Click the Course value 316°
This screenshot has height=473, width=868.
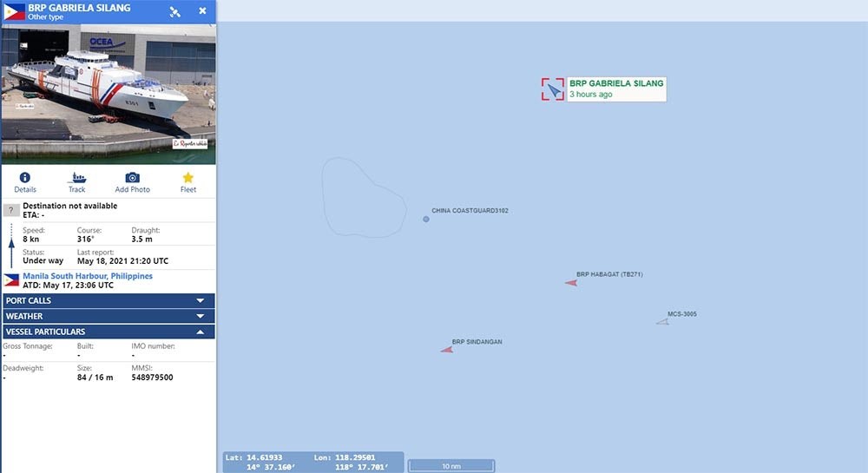(x=85, y=239)
